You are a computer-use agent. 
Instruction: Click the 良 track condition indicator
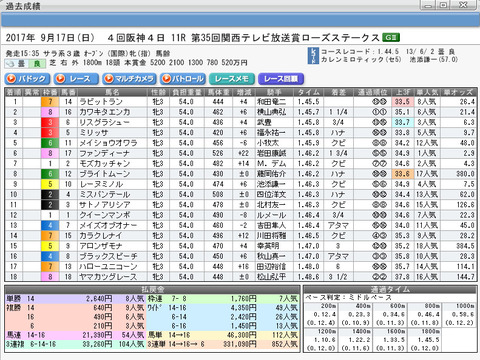coord(37,63)
